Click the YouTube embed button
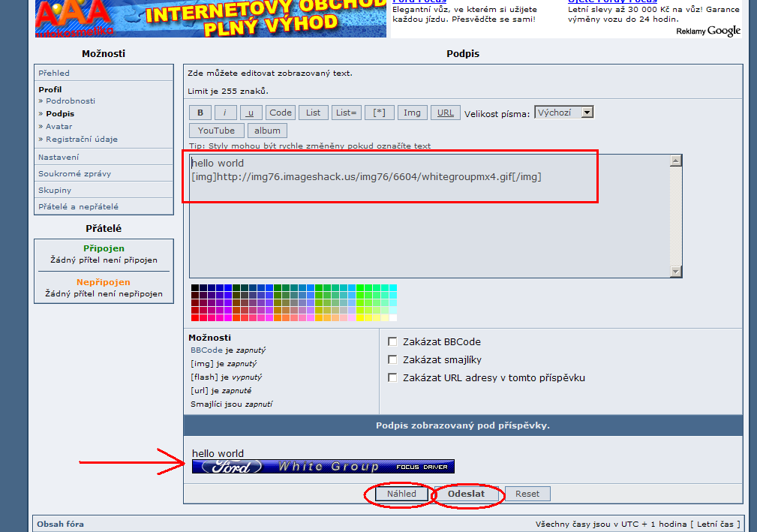Viewport: 757px width, 532px height. tap(216, 131)
